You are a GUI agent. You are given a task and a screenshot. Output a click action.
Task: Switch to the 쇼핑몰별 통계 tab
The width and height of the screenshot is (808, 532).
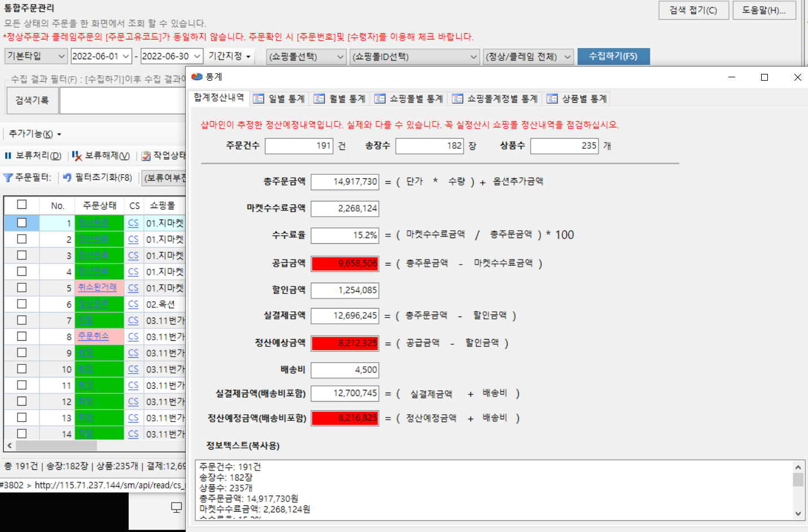pos(409,99)
